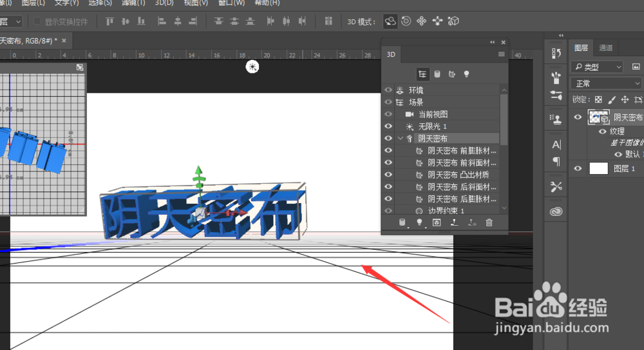The image size is (644, 350).
Task: Select the orbit 3D camera mode icon
Action: pos(390,21)
